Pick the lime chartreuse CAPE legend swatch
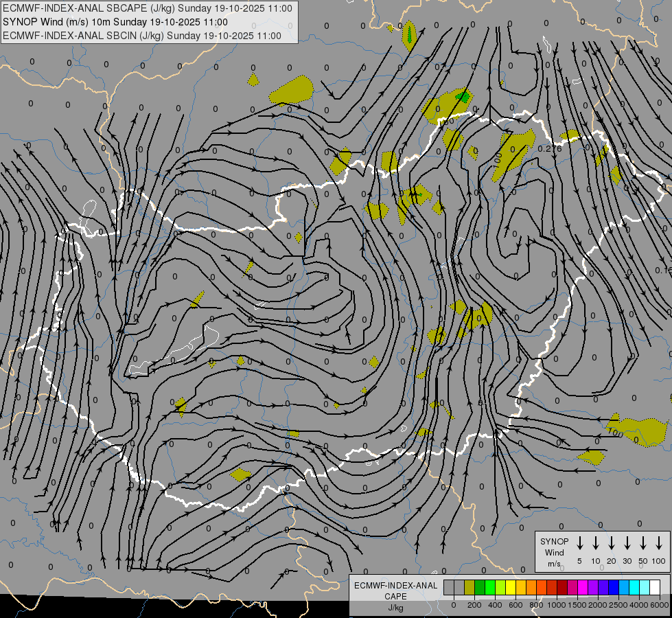 pos(500,588)
